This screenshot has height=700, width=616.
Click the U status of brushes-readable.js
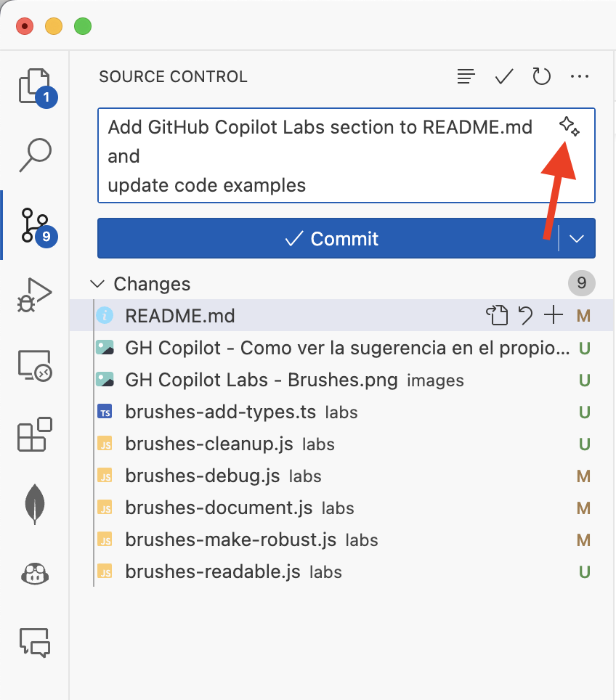(584, 571)
